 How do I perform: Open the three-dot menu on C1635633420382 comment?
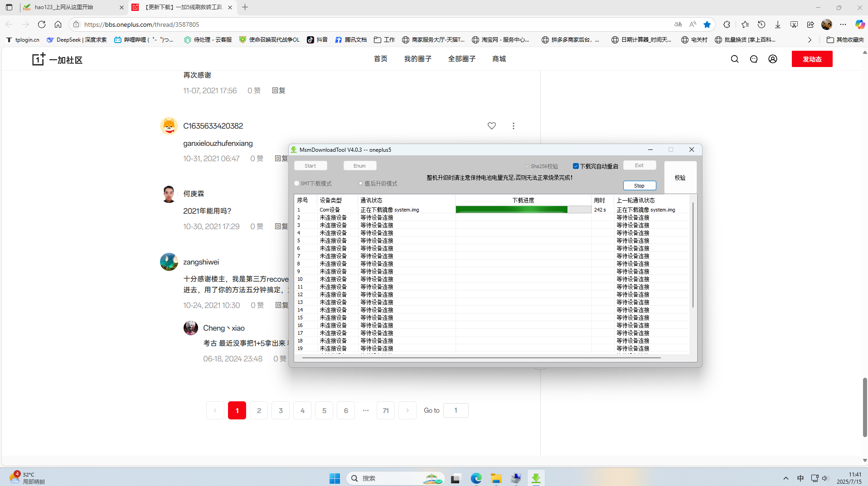(x=514, y=126)
